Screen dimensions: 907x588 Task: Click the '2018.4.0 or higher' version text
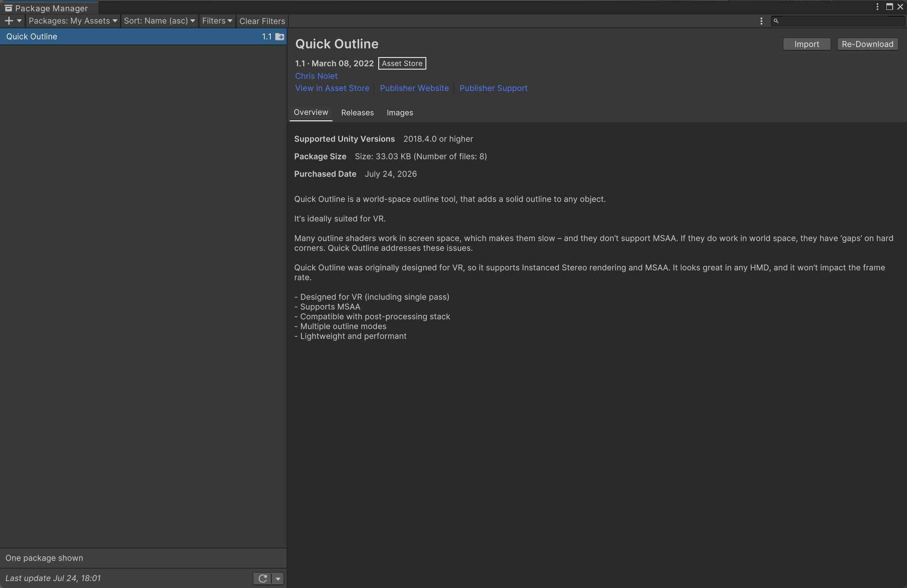coord(438,139)
